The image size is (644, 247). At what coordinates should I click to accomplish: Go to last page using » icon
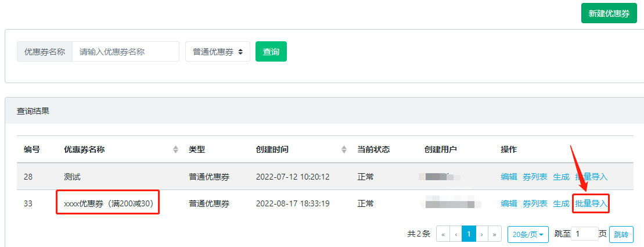(495, 234)
